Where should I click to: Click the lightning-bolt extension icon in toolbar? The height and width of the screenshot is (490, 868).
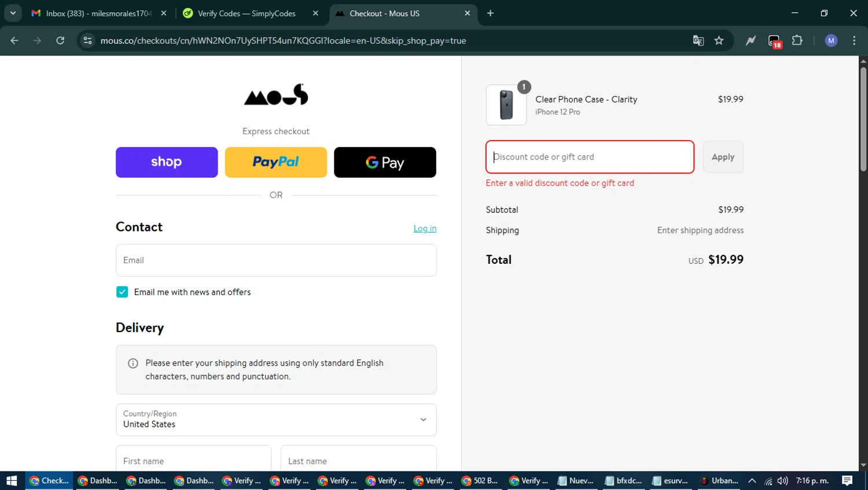(x=751, y=40)
